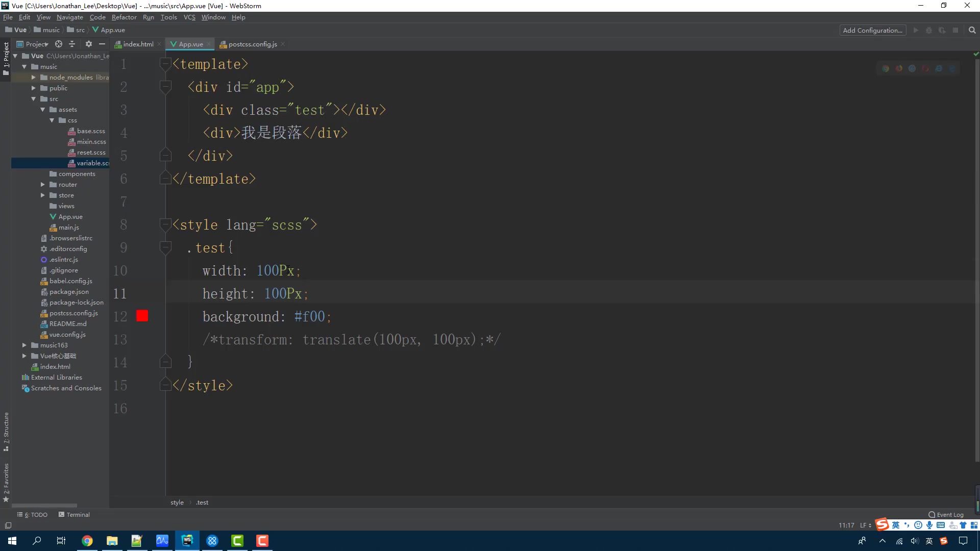Click the Sogou voice microphone icon

pyautogui.click(x=929, y=525)
